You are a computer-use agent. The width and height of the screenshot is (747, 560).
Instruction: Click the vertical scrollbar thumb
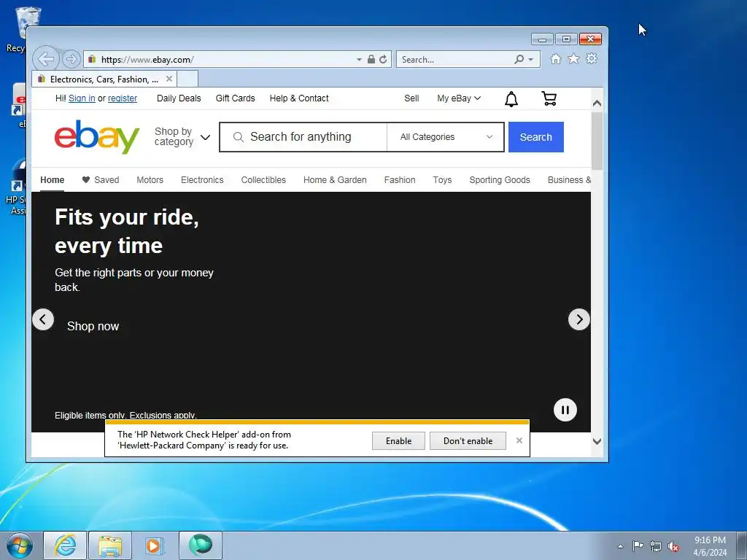[x=597, y=141]
